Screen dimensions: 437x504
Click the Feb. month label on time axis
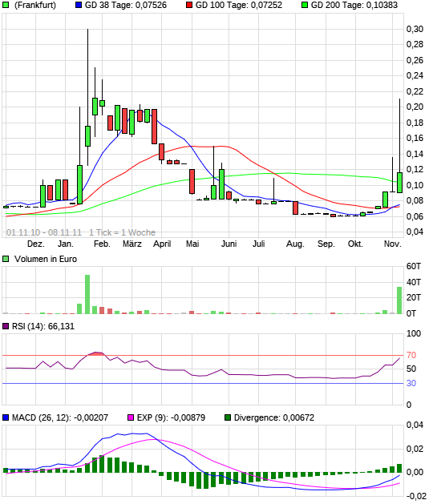[x=102, y=244]
